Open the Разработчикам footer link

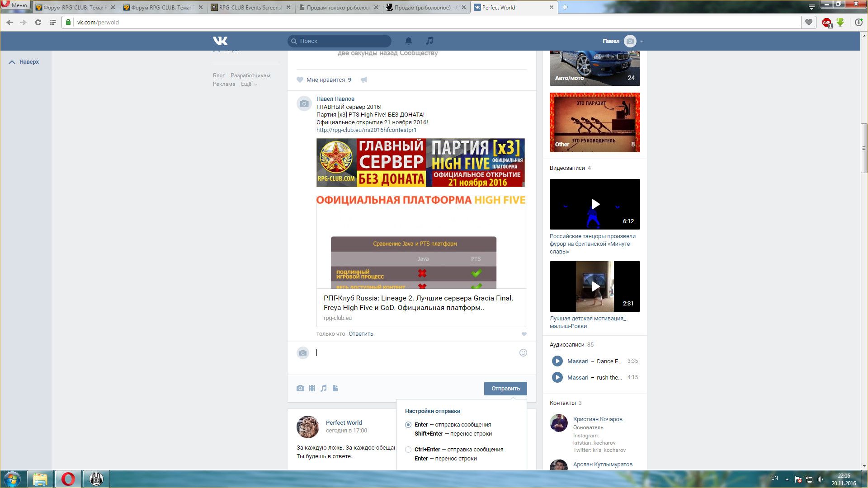coord(250,75)
